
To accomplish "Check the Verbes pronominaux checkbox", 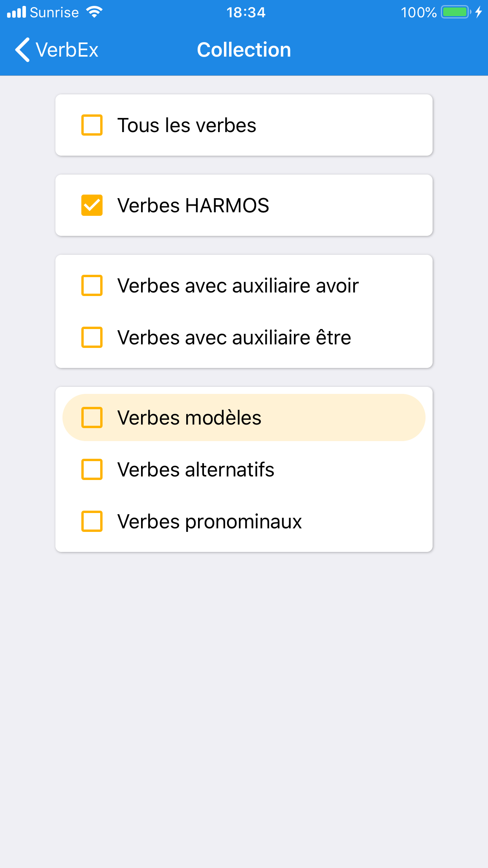I will (92, 522).
